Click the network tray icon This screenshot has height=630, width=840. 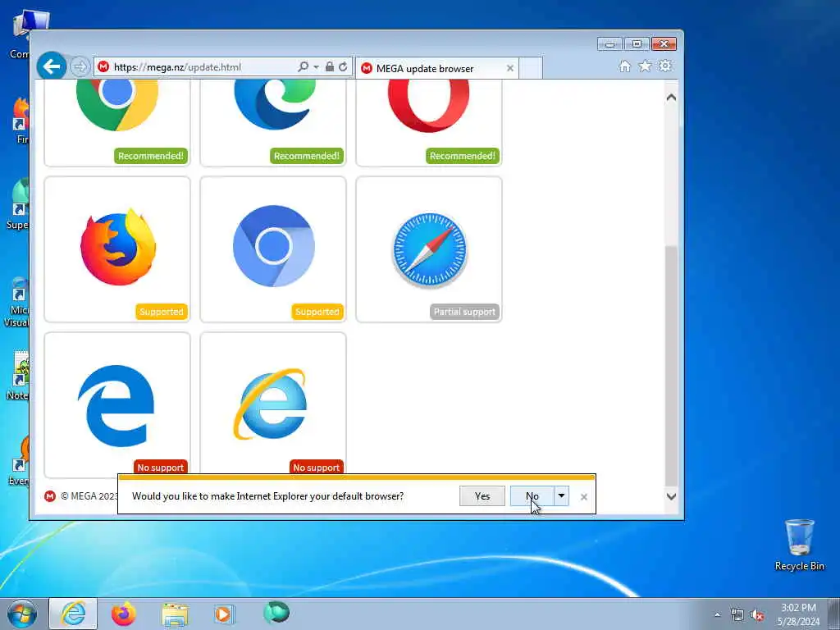point(737,614)
